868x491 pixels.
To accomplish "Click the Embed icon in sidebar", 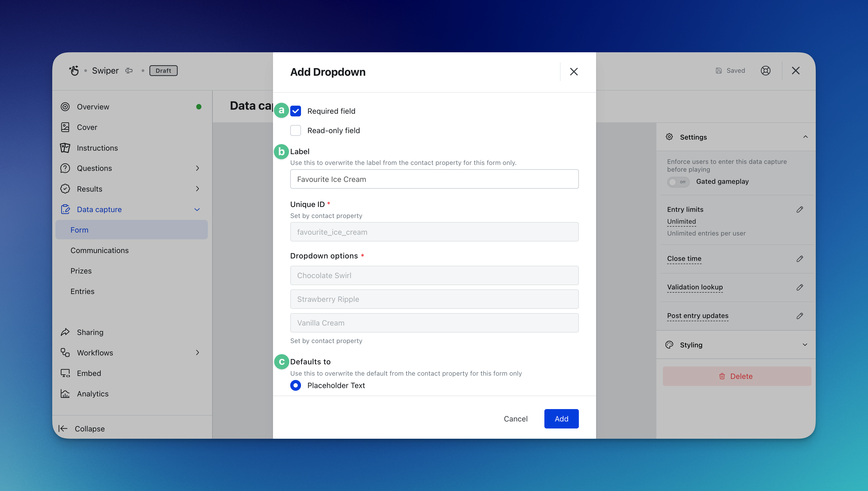I will coord(65,373).
